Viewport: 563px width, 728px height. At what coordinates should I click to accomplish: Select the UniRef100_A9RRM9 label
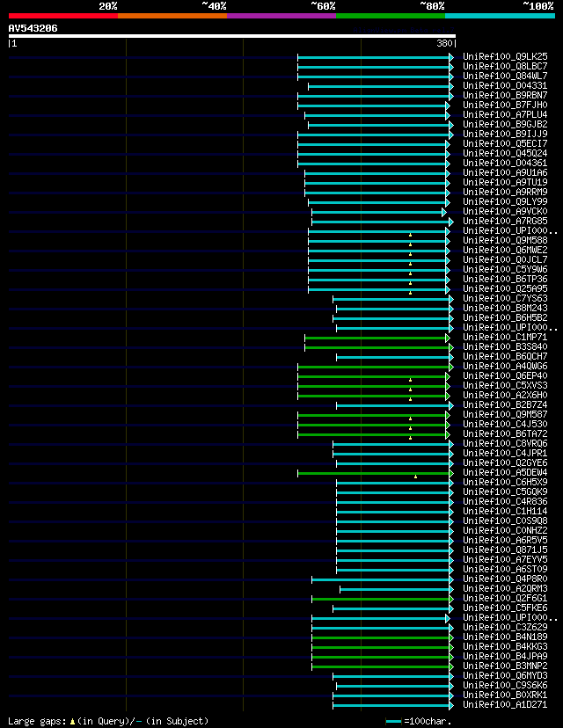coord(505,192)
